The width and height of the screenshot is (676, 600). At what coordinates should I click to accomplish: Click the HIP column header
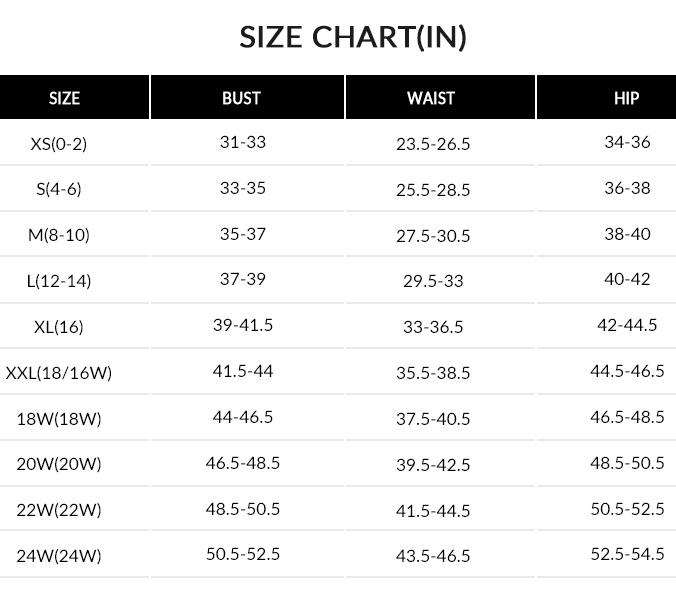(626, 98)
